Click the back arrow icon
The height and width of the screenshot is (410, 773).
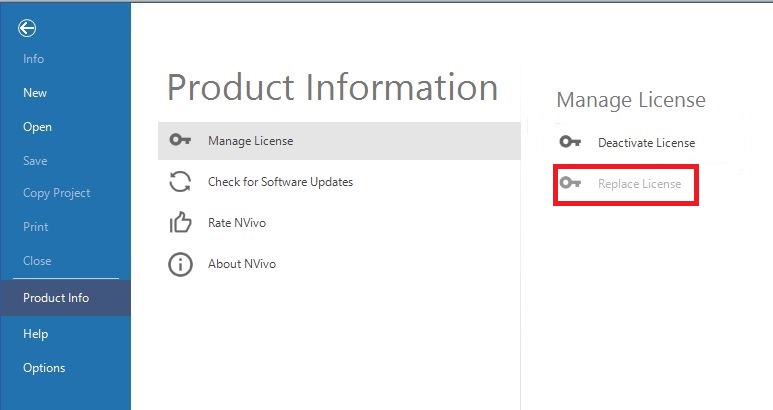(x=27, y=28)
